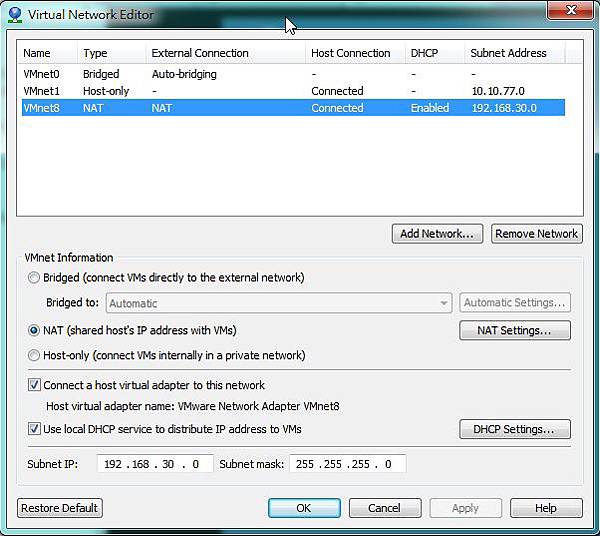Open DHCP Settings dialog
Viewport: 600px width, 536px height.
515,429
